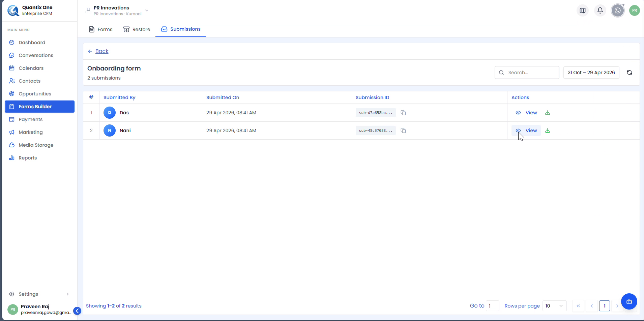Open Calendars from sidebar
The height and width of the screenshot is (321, 644).
click(39, 68)
